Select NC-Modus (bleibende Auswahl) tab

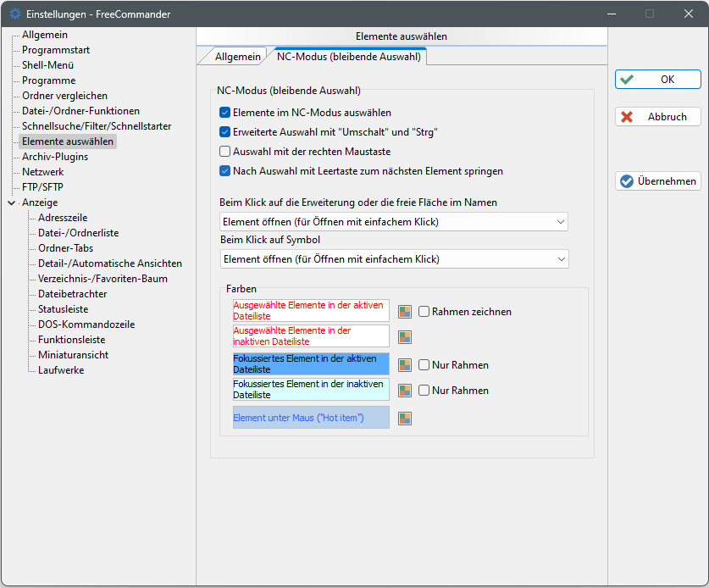click(x=348, y=57)
